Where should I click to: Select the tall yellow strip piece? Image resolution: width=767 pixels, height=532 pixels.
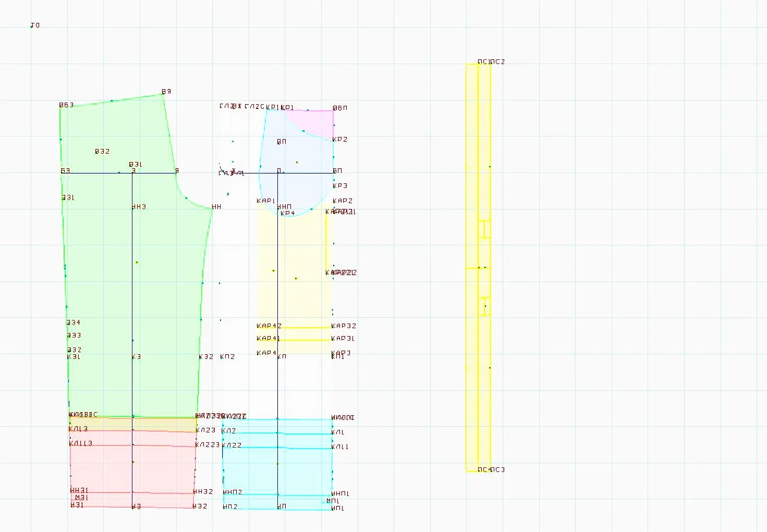click(478, 267)
